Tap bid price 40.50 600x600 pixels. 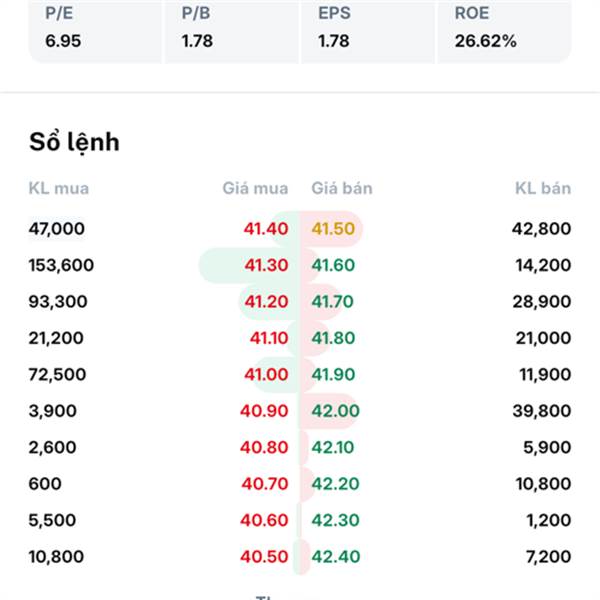(264, 557)
